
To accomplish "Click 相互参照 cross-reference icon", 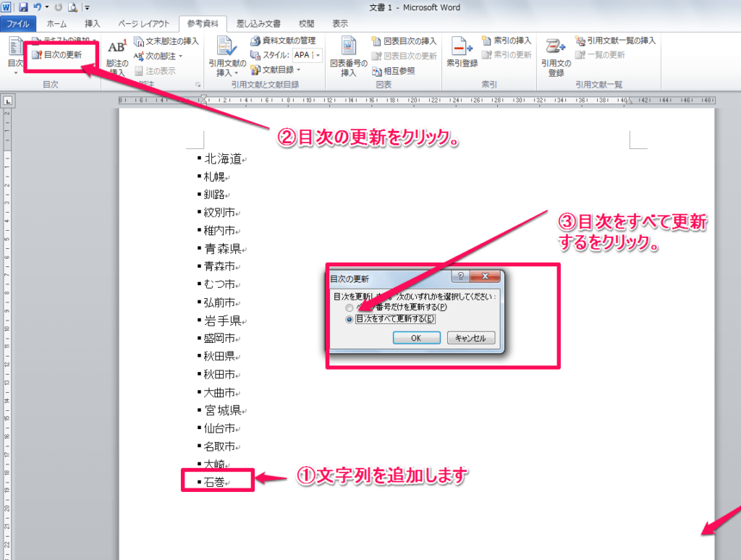I will (377, 70).
